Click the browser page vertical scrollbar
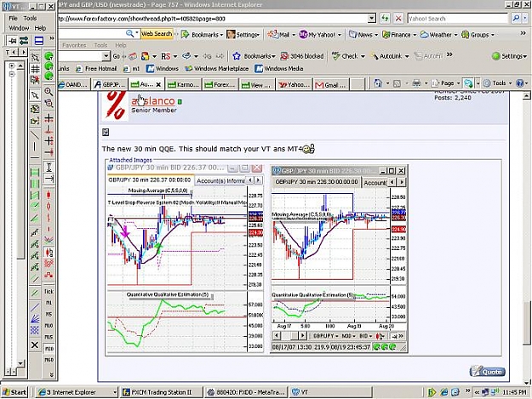Image resolution: width=532 pixels, height=399 pixels. (526, 237)
